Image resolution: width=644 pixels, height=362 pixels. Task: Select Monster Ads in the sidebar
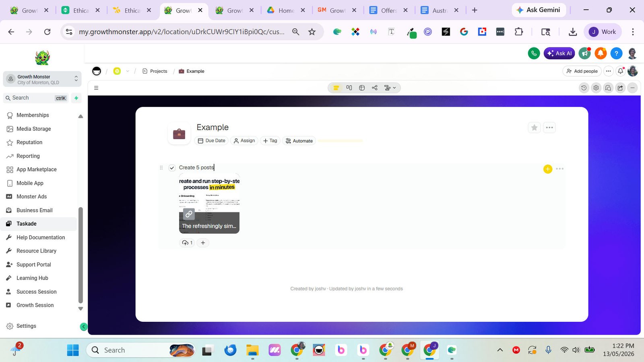pyautogui.click(x=32, y=197)
